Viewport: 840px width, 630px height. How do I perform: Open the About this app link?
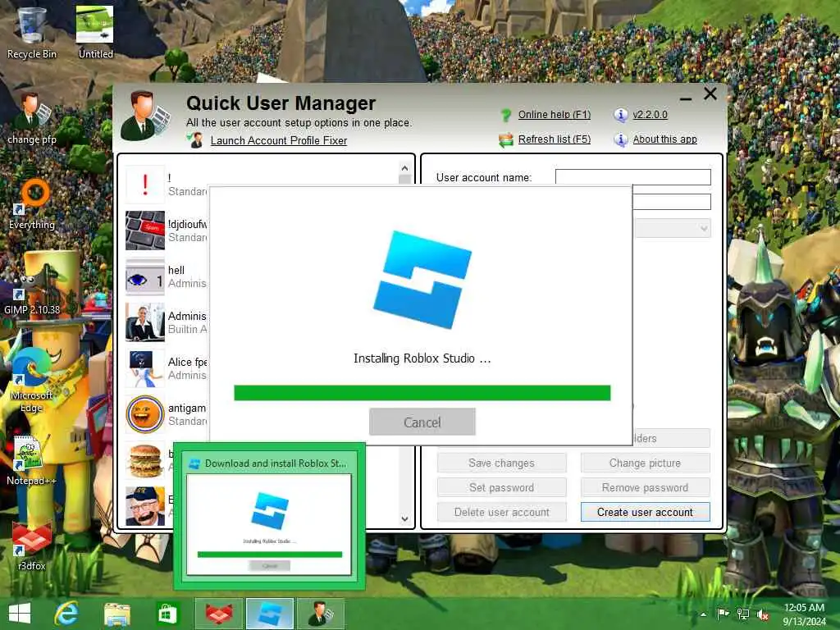point(664,139)
